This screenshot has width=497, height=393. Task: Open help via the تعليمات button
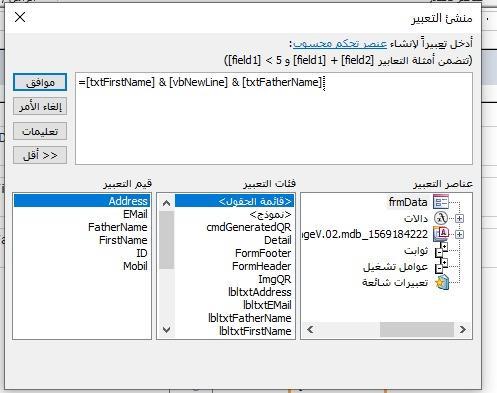[x=40, y=131]
